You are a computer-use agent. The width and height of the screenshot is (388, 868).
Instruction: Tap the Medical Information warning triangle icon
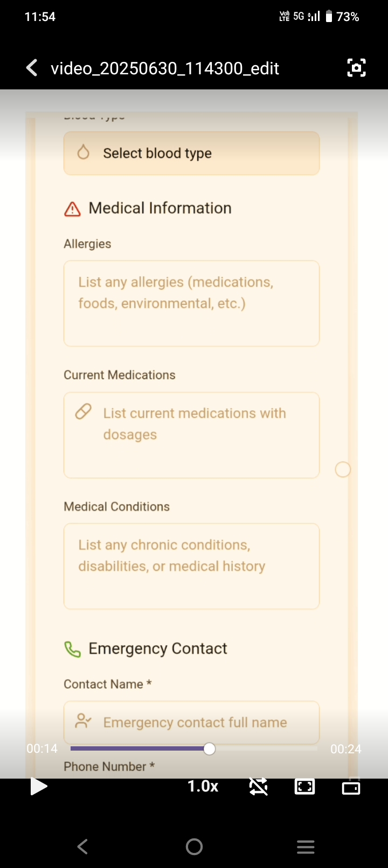pyautogui.click(x=72, y=209)
